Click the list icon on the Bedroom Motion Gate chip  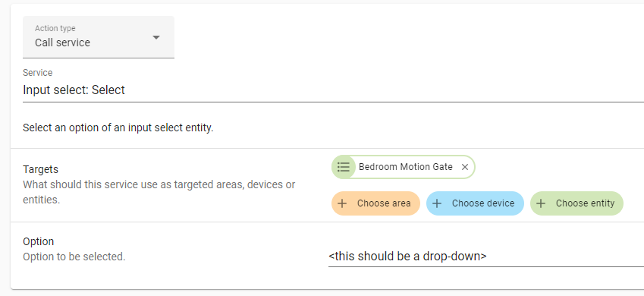(344, 167)
